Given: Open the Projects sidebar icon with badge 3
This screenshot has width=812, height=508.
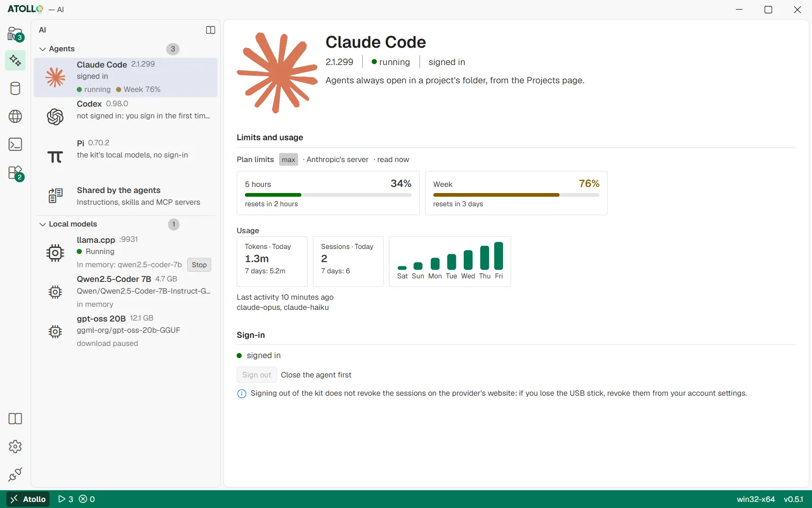Looking at the screenshot, I should (15, 34).
